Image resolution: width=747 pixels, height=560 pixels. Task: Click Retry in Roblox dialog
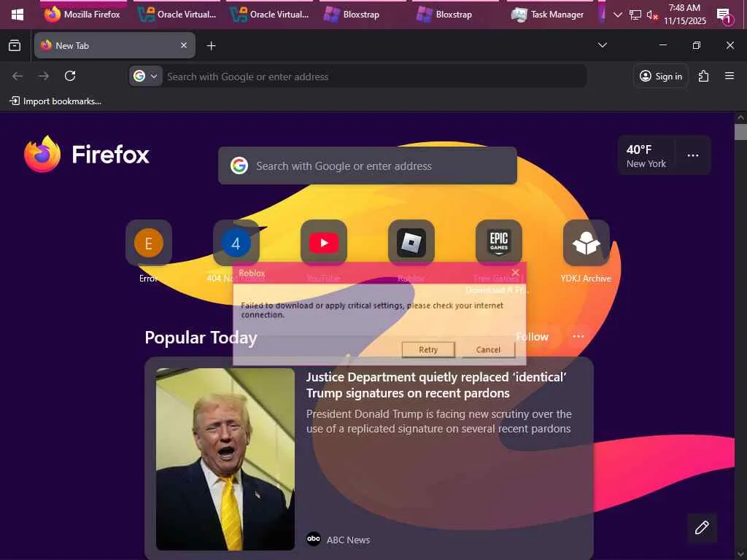coord(428,349)
